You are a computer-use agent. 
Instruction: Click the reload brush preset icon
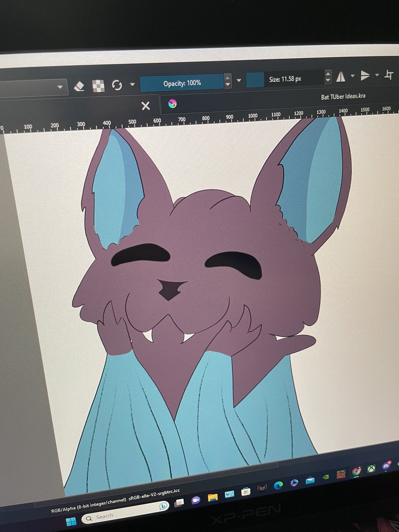point(117,85)
